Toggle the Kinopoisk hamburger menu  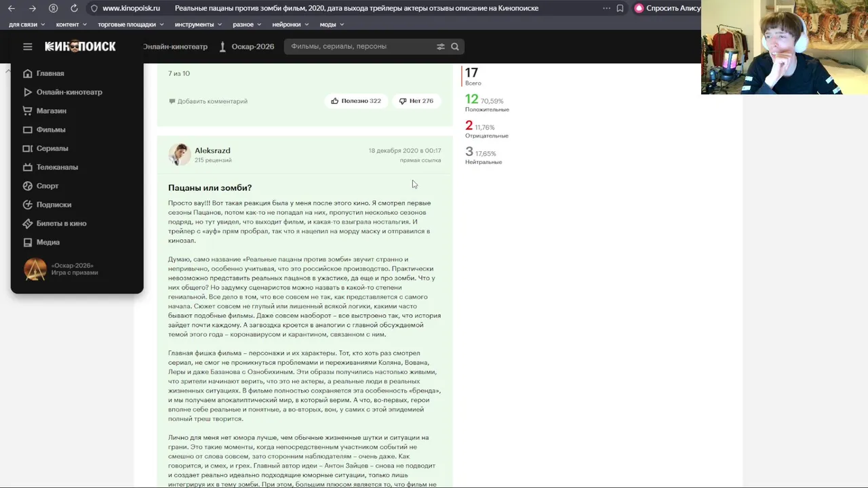(28, 46)
